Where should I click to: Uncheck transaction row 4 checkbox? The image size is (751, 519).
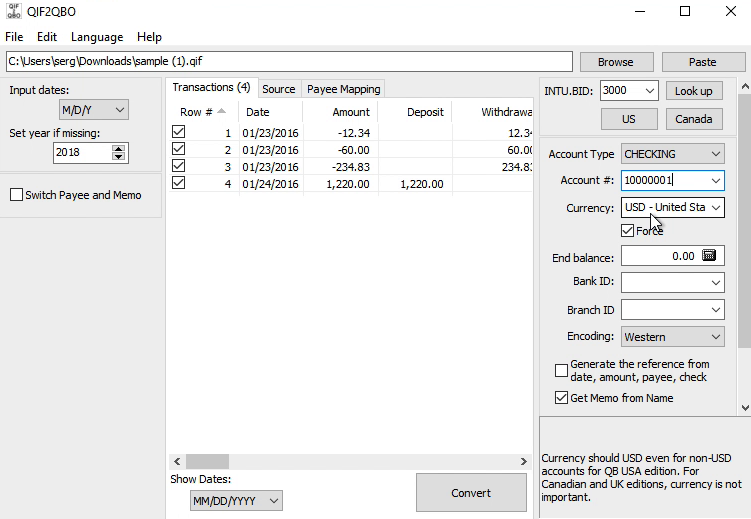179,183
